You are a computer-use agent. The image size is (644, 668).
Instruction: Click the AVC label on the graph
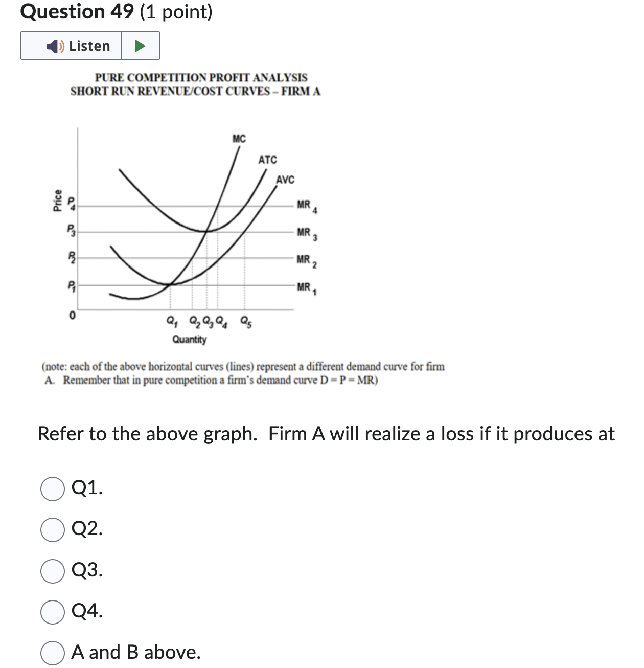coord(285,180)
